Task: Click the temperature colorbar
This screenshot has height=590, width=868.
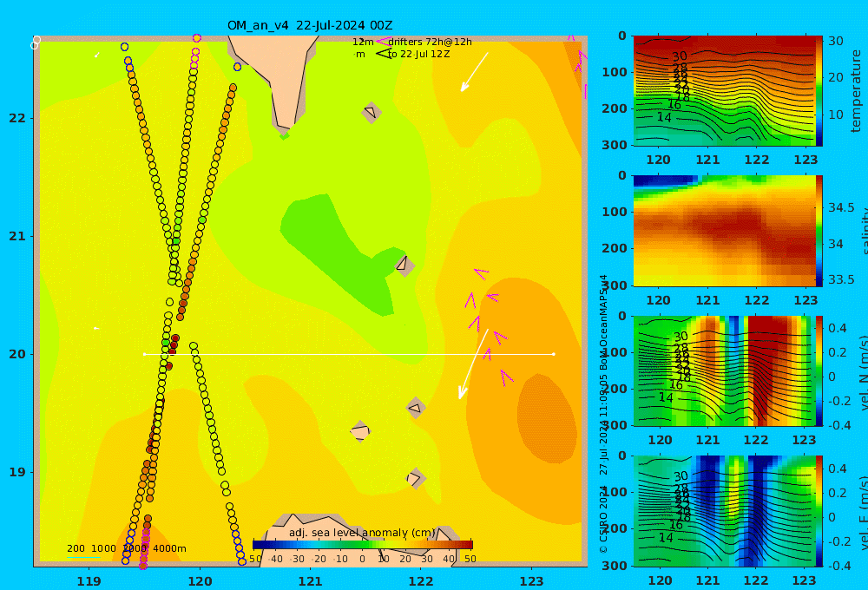Action: tap(819, 91)
